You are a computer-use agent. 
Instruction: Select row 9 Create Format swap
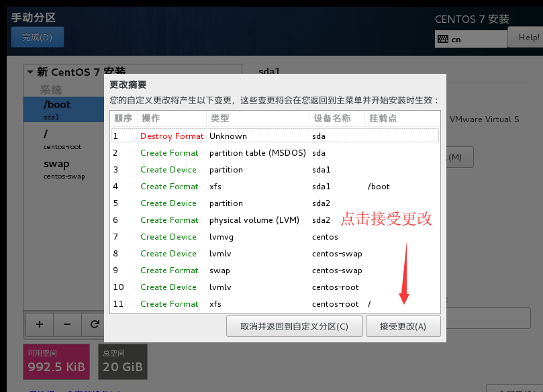[275, 271]
